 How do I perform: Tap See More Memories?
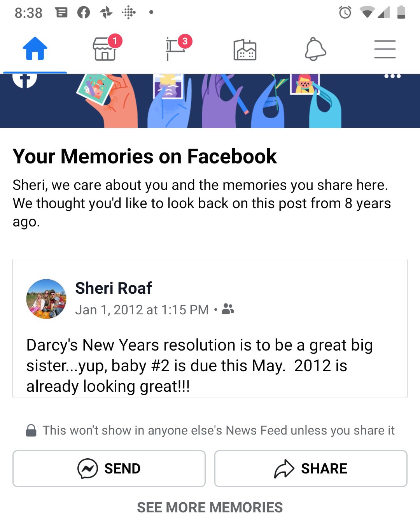pos(210,507)
